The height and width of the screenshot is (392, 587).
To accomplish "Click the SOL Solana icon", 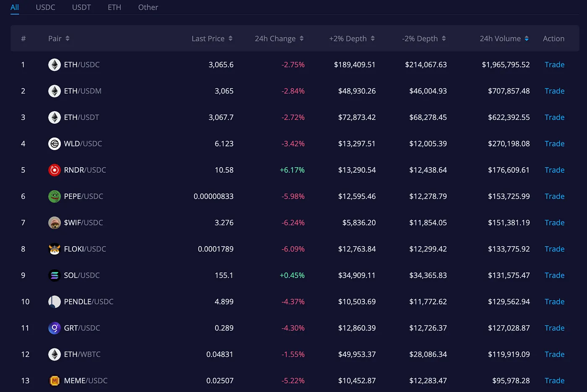I will coord(55,275).
